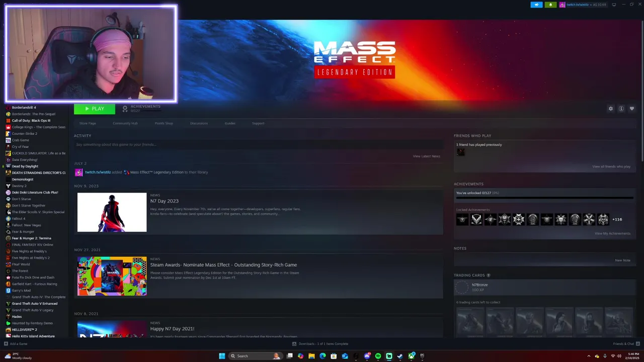
Task: Select Fallout 4 in library list
Action: [19, 219]
